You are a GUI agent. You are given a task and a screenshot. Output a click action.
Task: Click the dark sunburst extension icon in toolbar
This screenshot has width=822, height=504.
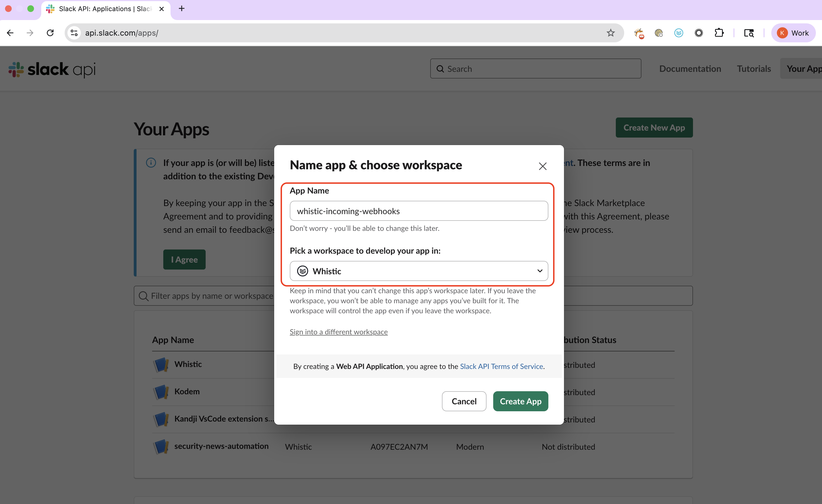699,33
